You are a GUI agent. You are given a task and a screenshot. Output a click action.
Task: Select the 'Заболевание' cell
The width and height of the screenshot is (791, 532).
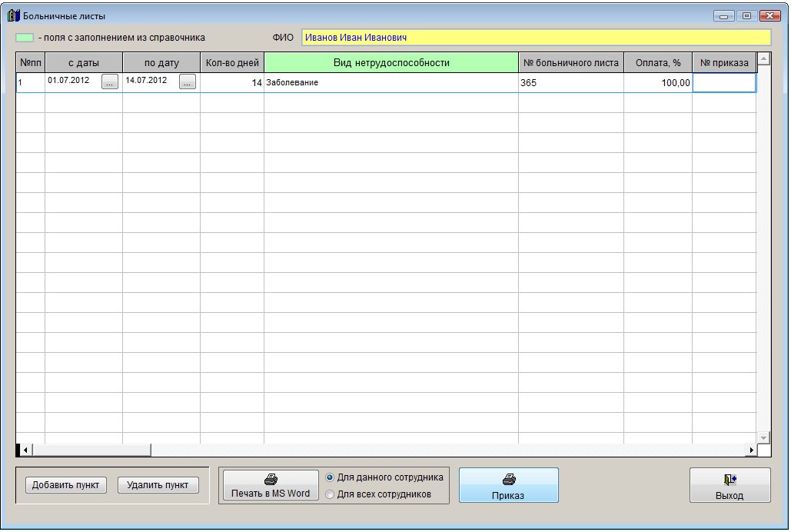click(x=391, y=83)
